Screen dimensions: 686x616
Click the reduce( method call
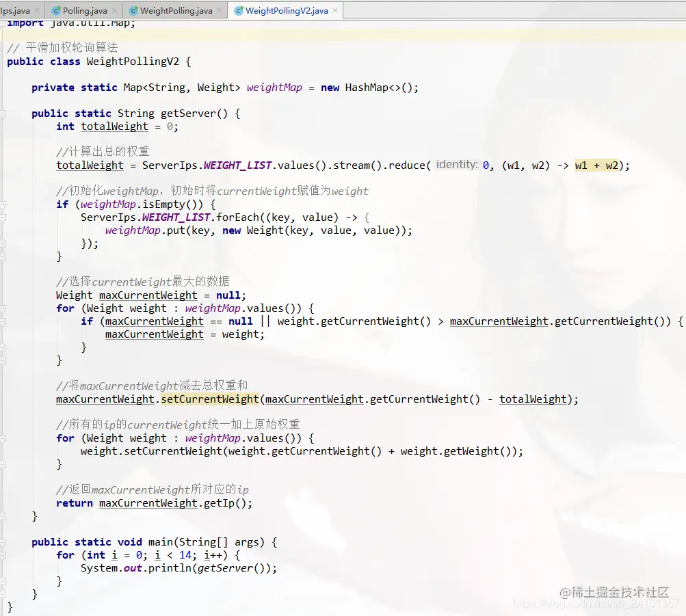point(410,165)
